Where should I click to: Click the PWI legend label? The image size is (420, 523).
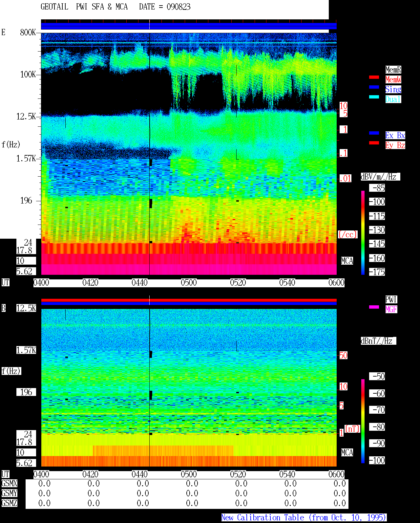tap(391, 299)
